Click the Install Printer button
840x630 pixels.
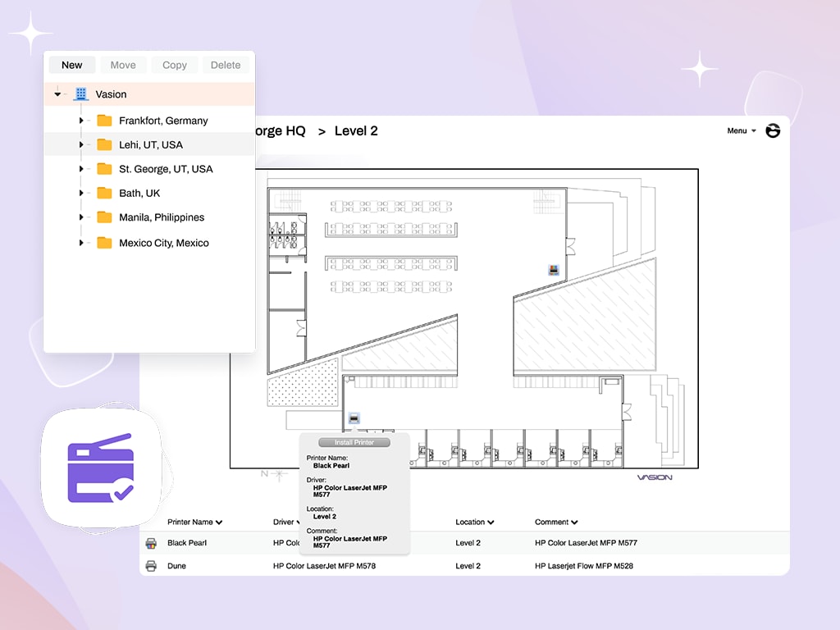click(354, 442)
